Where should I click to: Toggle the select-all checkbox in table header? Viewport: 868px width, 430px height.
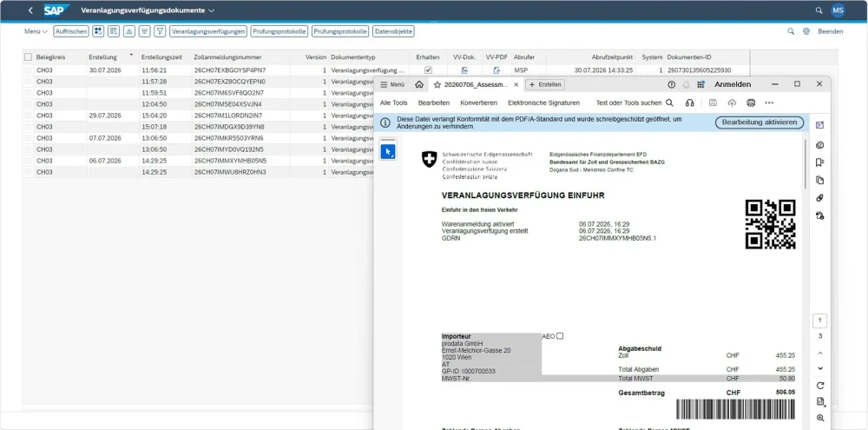29,57
